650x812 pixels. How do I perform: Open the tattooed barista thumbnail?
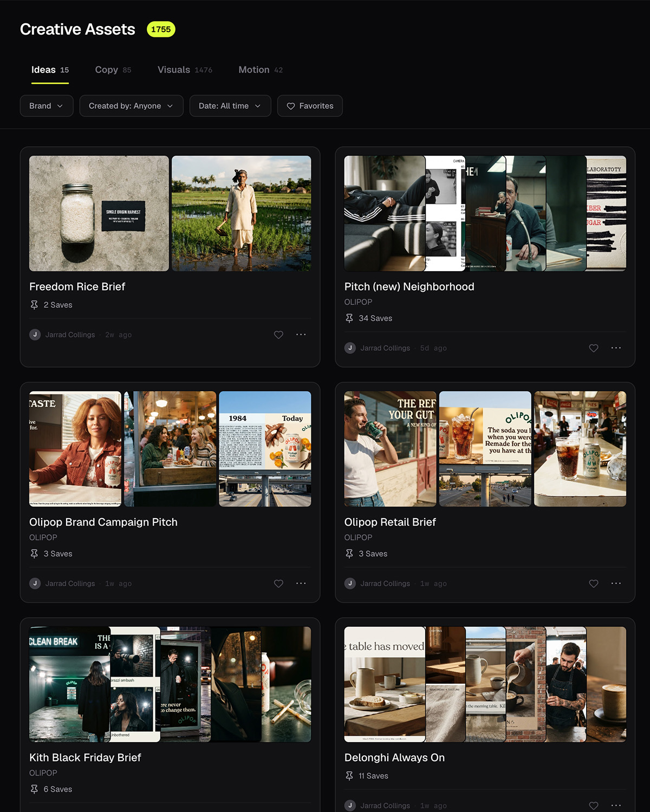click(566, 684)
